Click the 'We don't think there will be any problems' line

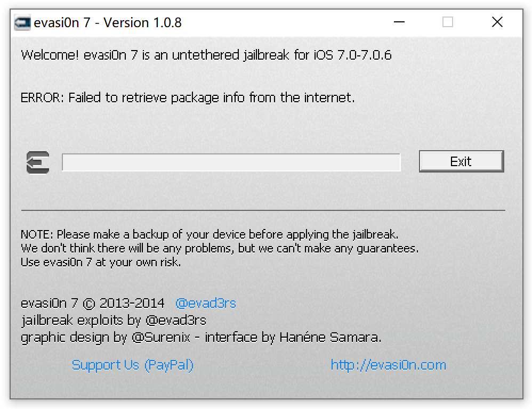tap(219, 248)
